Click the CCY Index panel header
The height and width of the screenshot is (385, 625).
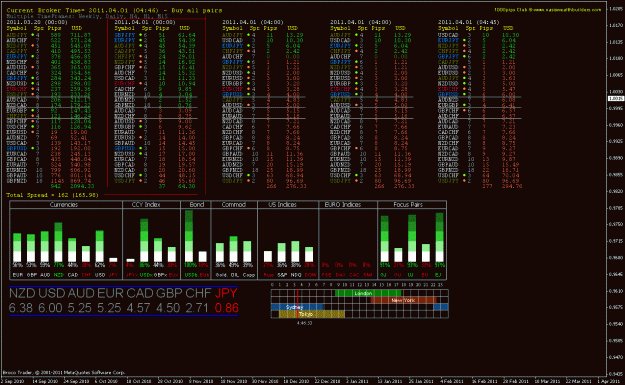coord(146,204)
